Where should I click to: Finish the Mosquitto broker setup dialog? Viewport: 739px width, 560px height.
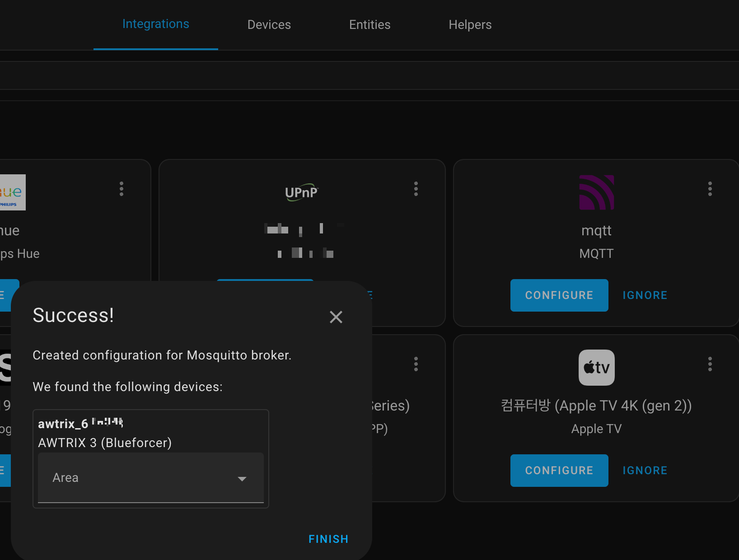coord(328,539)
